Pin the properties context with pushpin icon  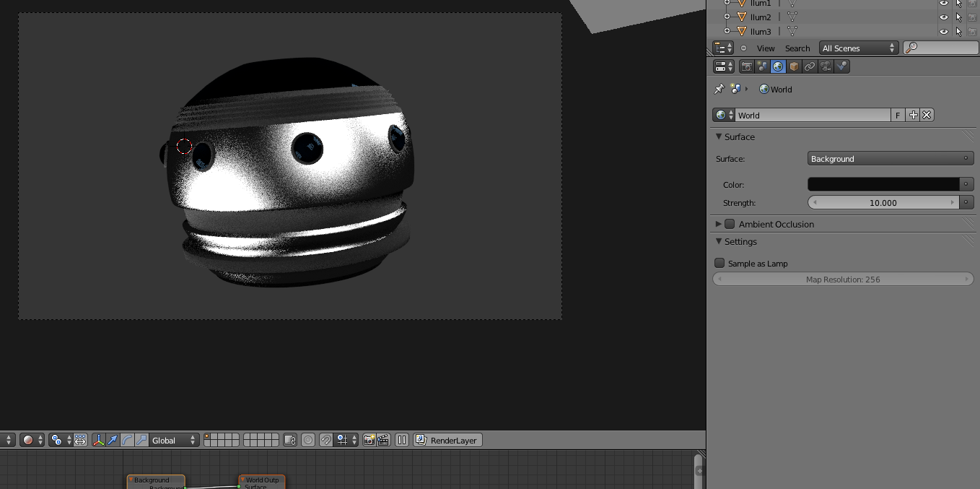pyautogui.click(x=719, y=89)
